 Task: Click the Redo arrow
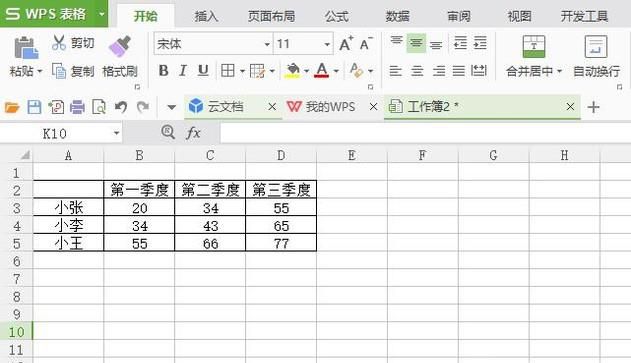pos(142,107)
